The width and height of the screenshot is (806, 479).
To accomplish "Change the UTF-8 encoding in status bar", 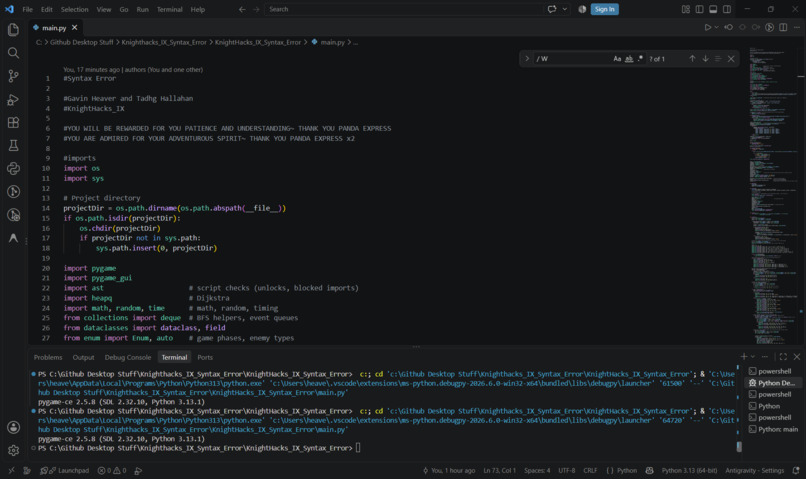I will [566, 470].
